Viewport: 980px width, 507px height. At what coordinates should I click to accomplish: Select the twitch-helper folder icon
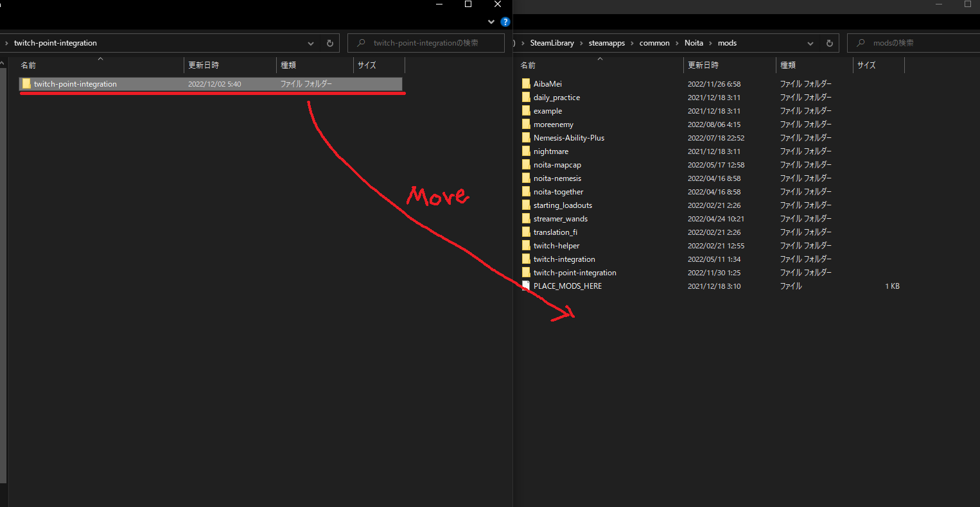tap(526, 245)
